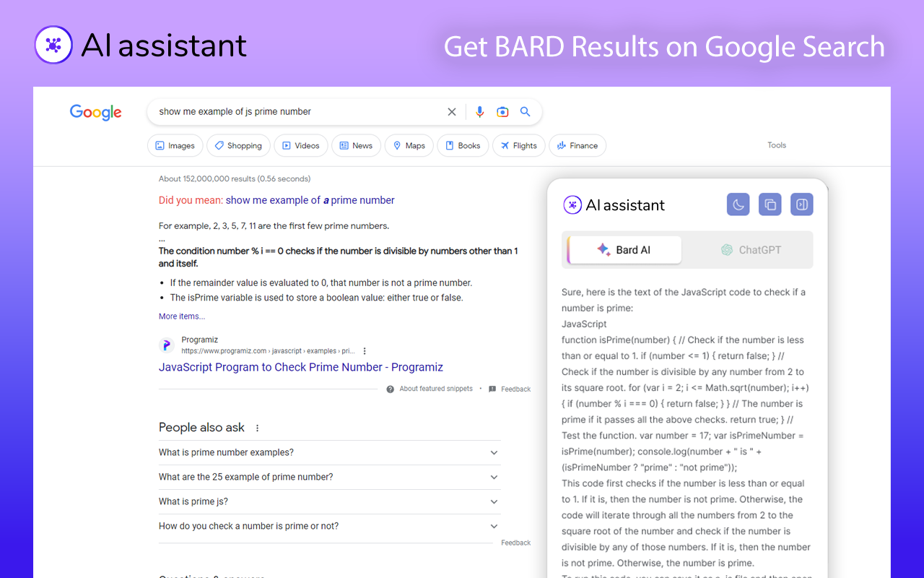This screenshot has width=924, height=578.
Task: Click the search magnifier icon
Action: 525,111
